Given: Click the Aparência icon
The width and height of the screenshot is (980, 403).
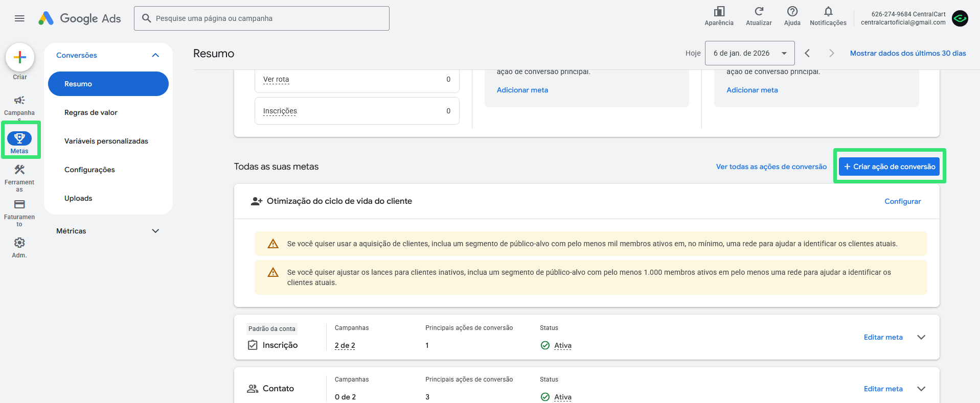Looking at the screenshot, I should point(719,11).
